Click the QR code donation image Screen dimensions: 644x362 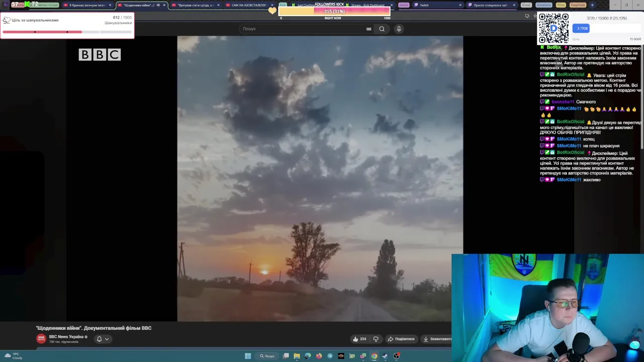click(553, 29)
